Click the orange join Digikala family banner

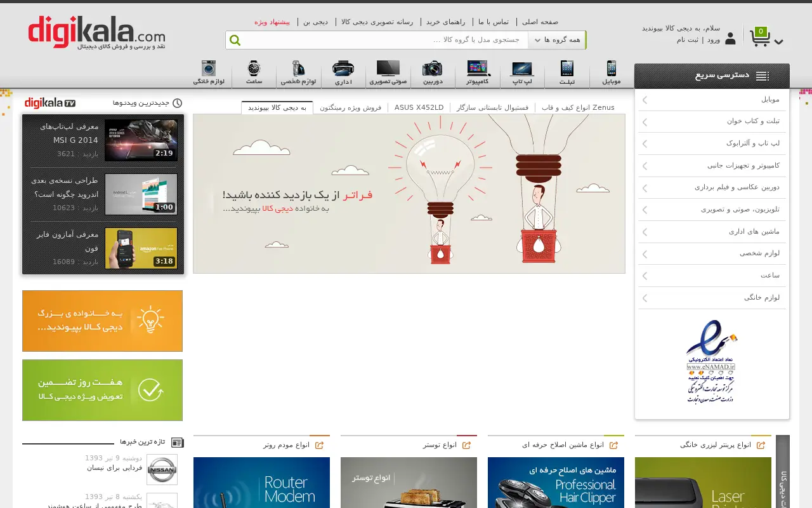point(102,321)
